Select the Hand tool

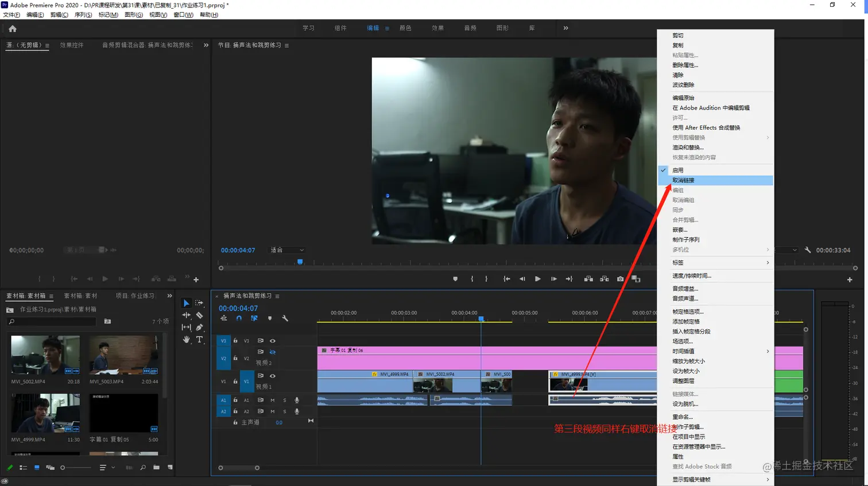click(186, 340)
